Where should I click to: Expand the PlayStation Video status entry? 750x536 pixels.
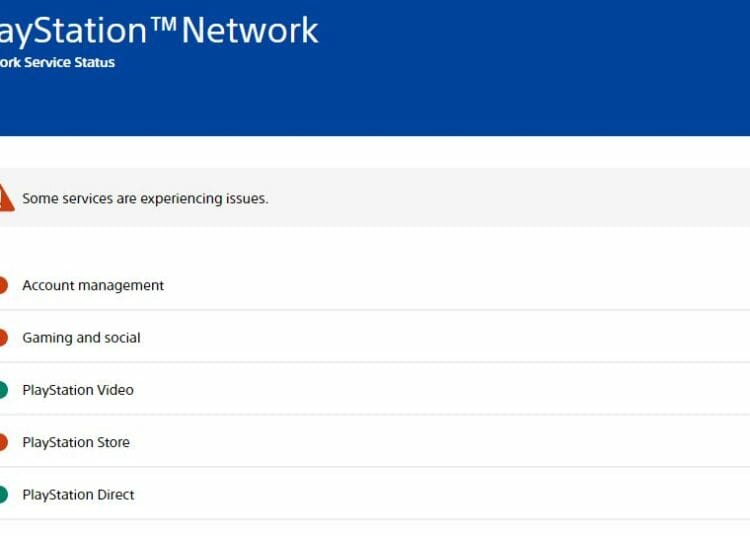point(375,390)
